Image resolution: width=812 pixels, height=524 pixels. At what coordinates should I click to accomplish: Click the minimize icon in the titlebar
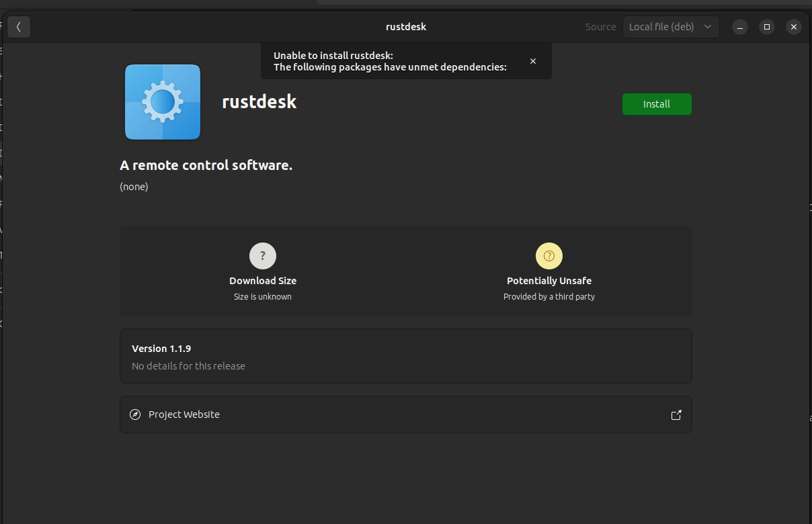[x=740, y=27]
